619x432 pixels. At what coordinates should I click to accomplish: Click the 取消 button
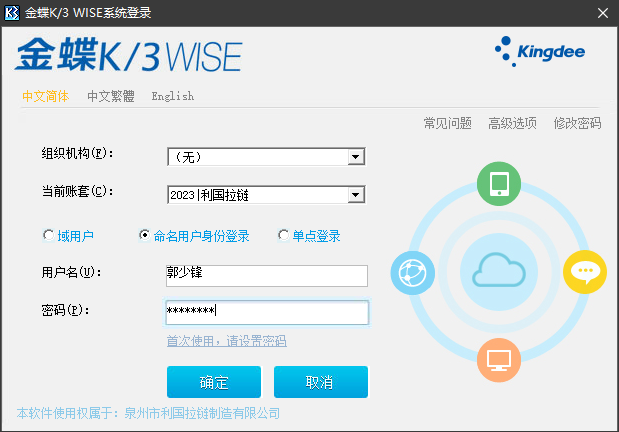(x=320, y=382)
